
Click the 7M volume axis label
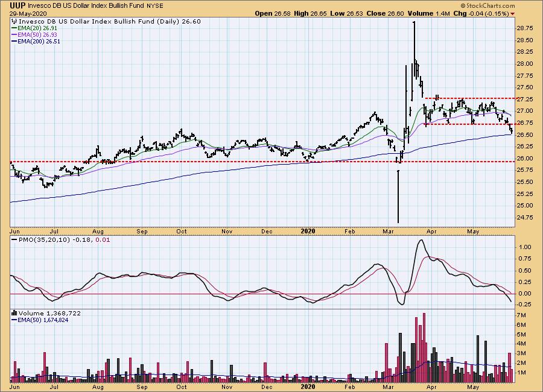click(521, 315)
